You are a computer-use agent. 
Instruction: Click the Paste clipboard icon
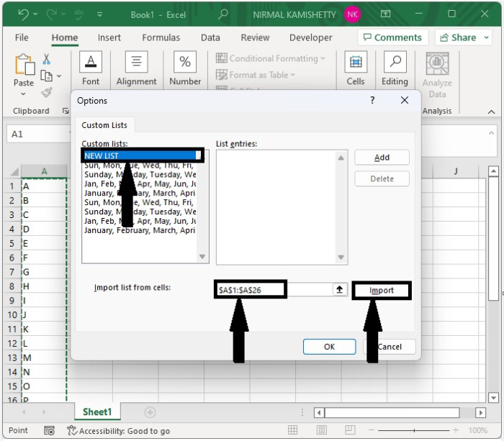(x=24, y=64)
